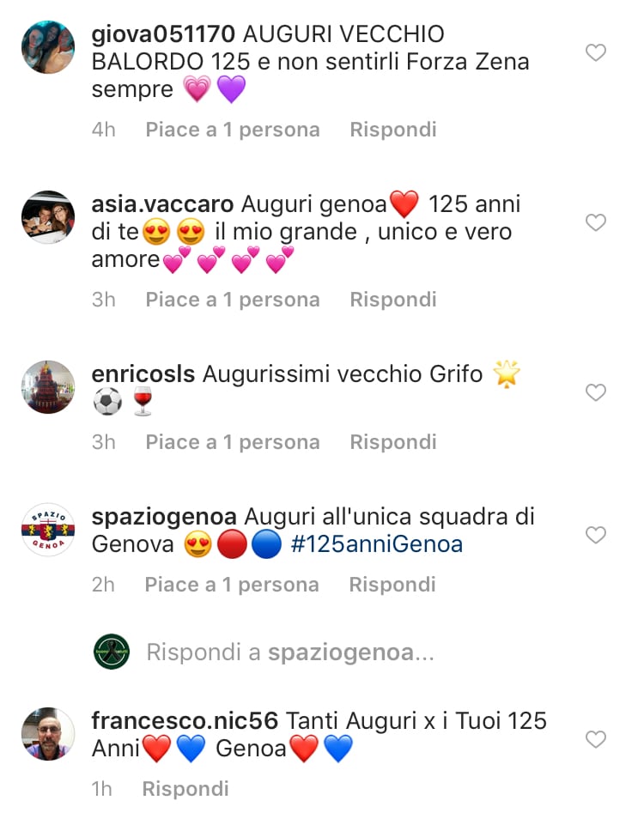Open the spaziogenoa username link
644x813 pixels.
pyautogui.click(x=164, y=517)
